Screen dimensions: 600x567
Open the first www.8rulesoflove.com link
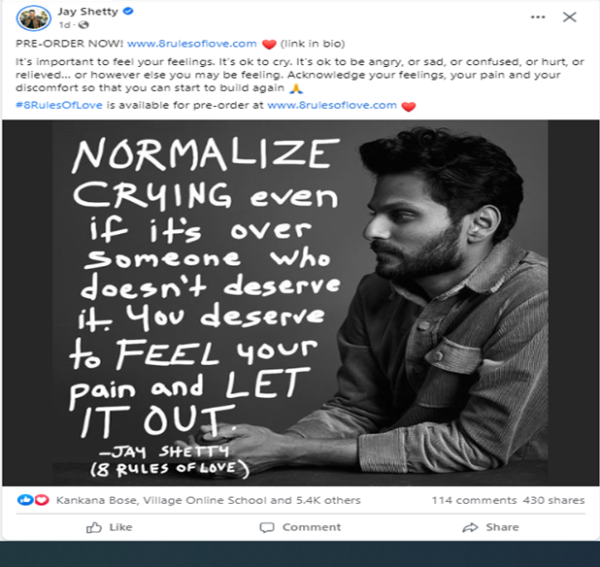(x=192, y=44)
